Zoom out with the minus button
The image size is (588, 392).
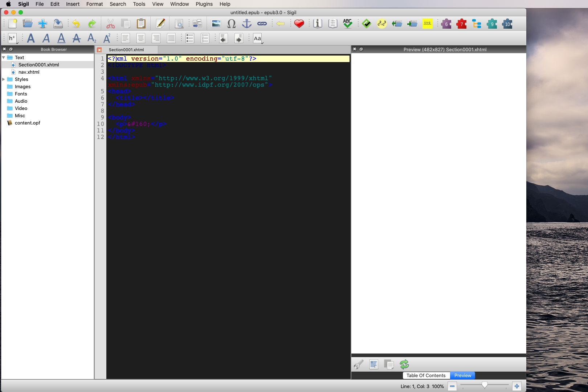[x=452, y=386]
